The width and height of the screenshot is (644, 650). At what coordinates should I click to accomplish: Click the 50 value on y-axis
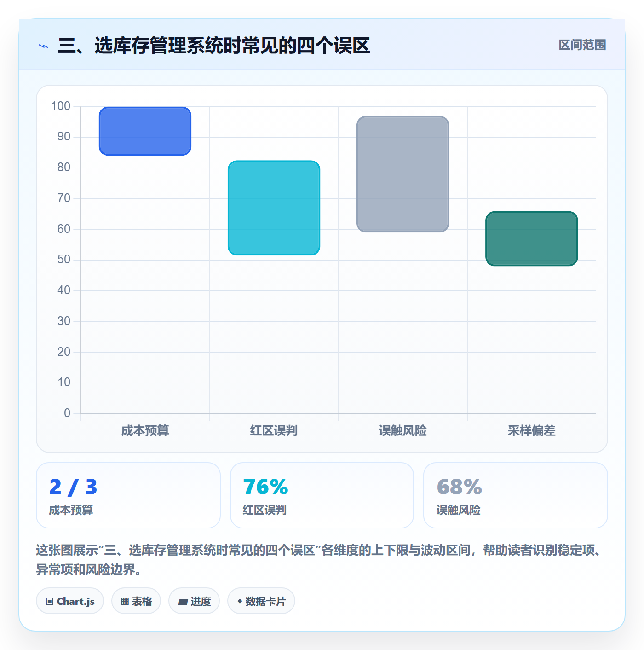point(64,260)
